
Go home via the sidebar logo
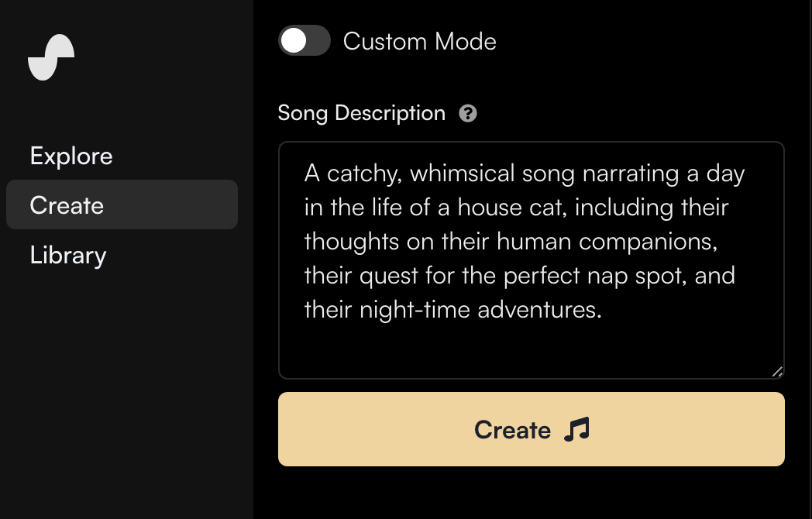[x=51, y=57]
